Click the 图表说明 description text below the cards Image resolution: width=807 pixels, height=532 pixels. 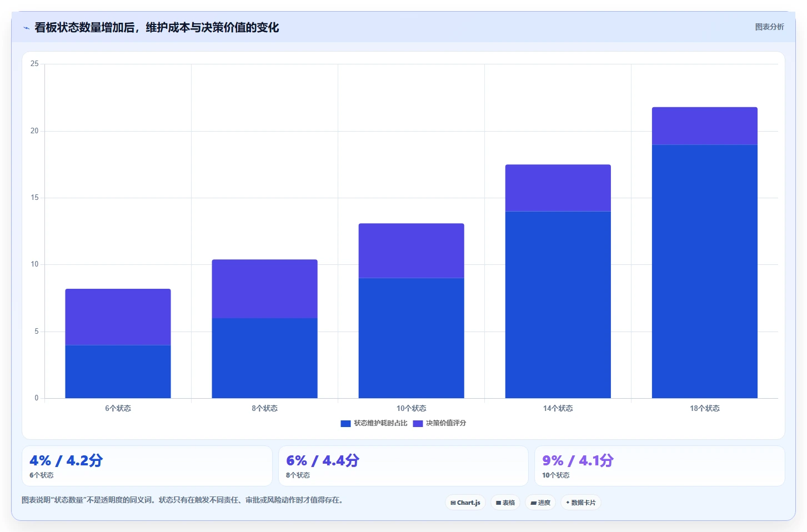(x=182, y=500)
